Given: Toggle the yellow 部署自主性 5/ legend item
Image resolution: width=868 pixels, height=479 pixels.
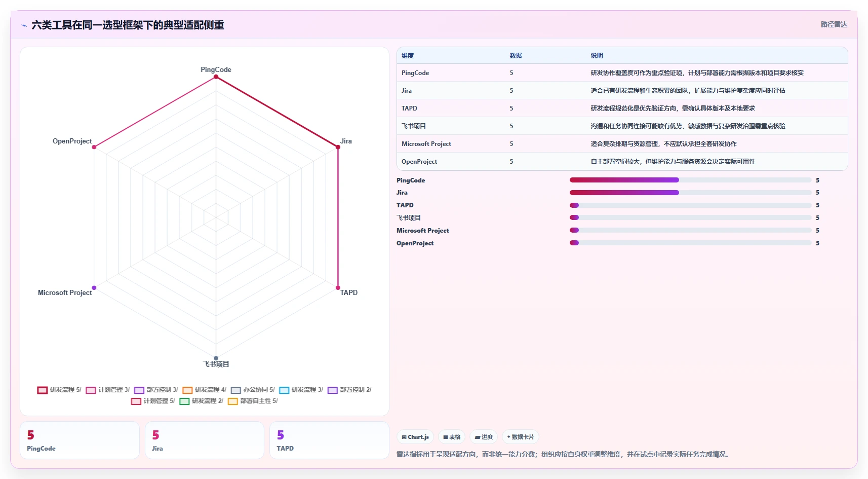Looking at the screenshot, I should pos(253,401).
